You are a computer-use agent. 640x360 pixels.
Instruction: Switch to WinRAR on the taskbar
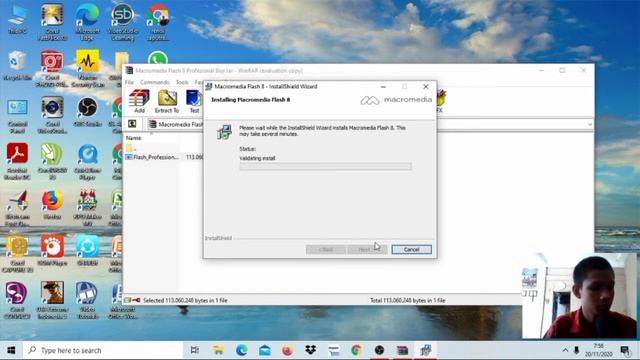[402, 350]
